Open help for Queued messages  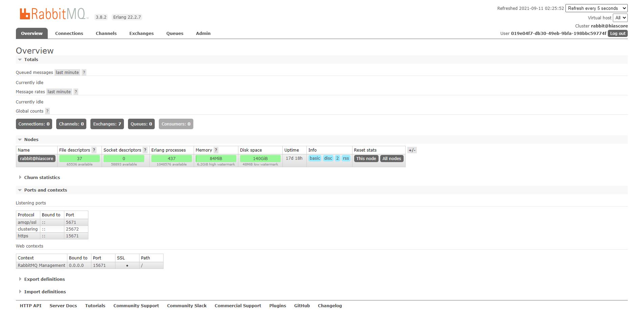pos(84,72)
